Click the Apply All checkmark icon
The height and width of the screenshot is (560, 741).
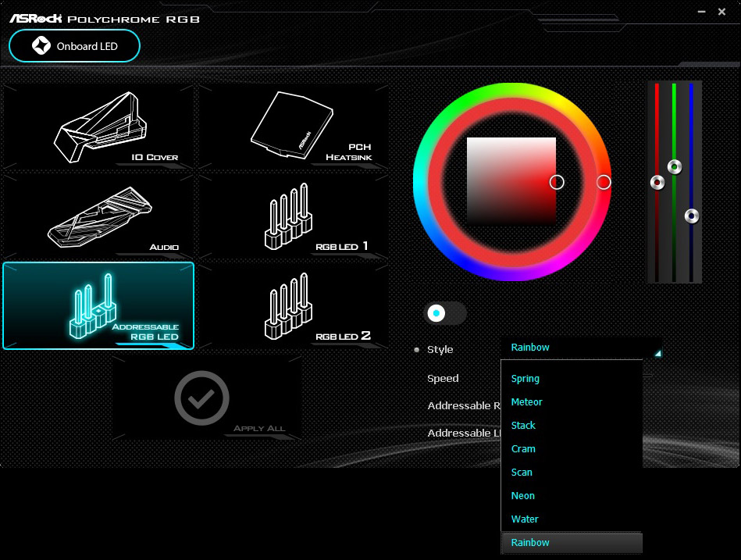201,398
